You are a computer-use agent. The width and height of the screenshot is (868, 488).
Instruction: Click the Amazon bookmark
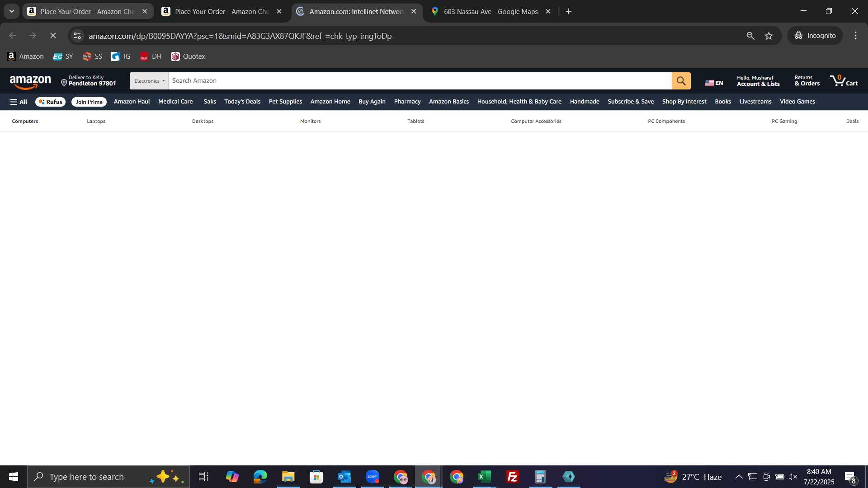25,56
